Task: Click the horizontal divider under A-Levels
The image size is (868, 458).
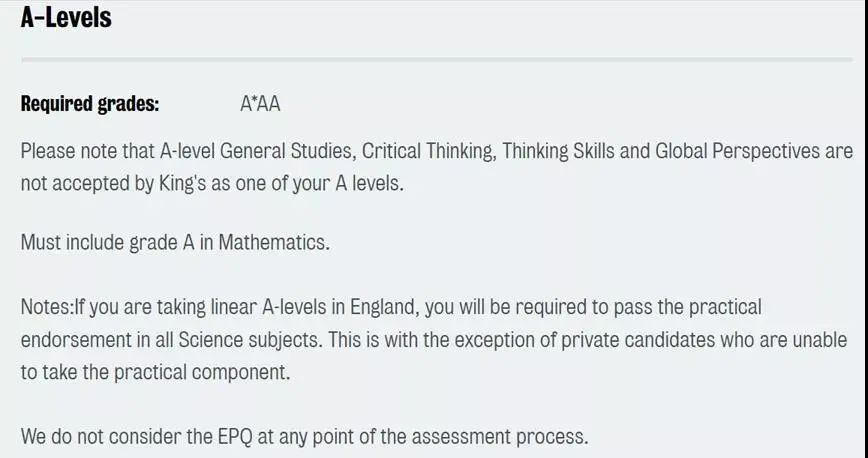Action: pos(437,59)
